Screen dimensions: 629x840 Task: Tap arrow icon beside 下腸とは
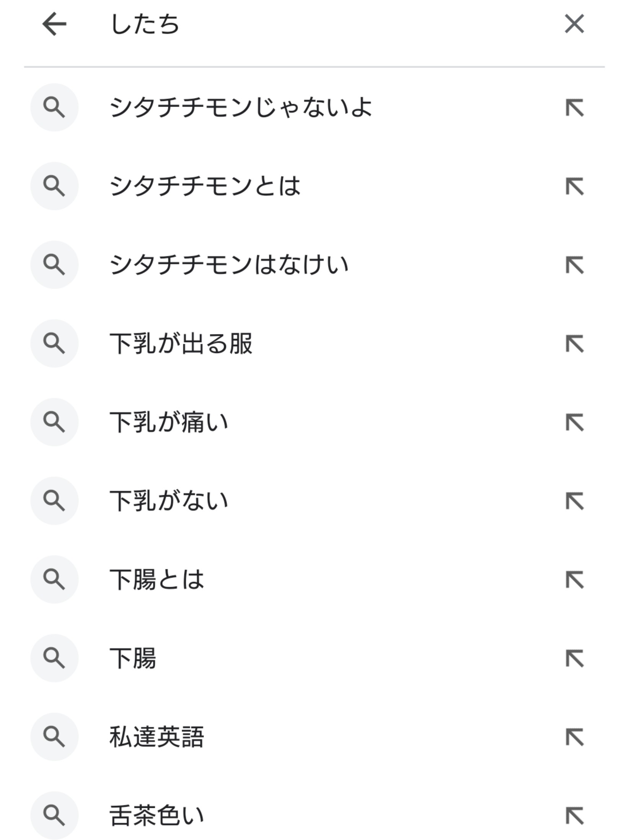(574, 580)
